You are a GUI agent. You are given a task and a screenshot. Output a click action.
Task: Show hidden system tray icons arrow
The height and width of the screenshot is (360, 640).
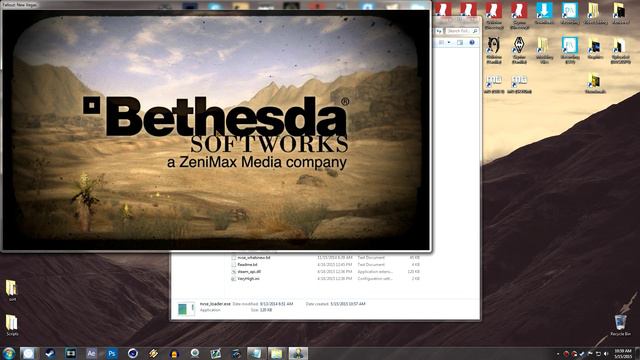pyautogui.click(x=558, y=354)
